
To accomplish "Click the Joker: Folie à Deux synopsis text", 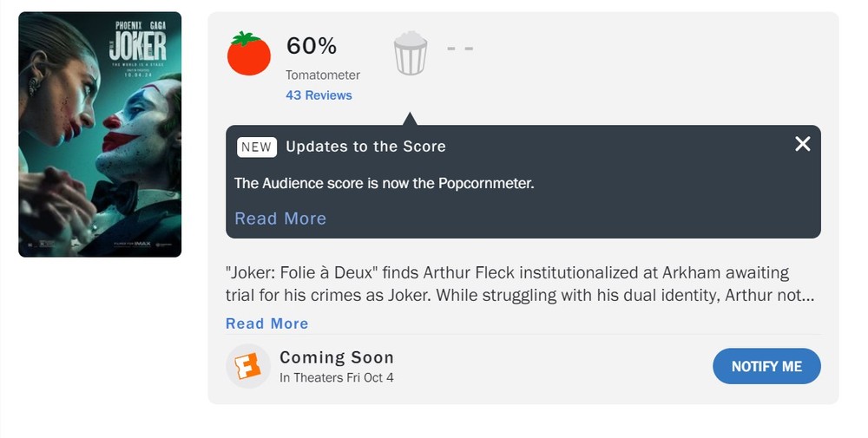I will [x=519, y=284].
